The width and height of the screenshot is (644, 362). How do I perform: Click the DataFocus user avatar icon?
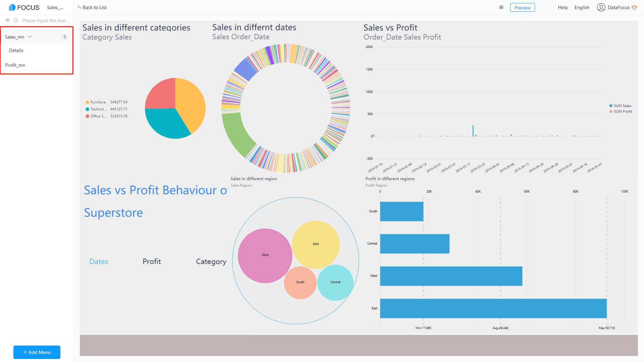601,7
